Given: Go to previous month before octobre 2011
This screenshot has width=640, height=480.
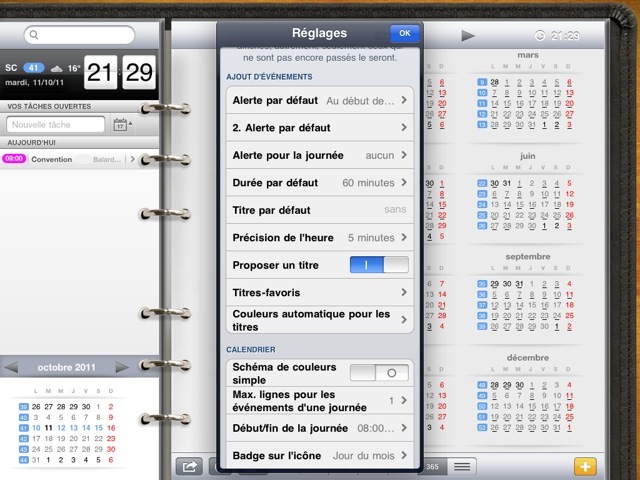Looking at the screenshot, I should coord(12,367).
